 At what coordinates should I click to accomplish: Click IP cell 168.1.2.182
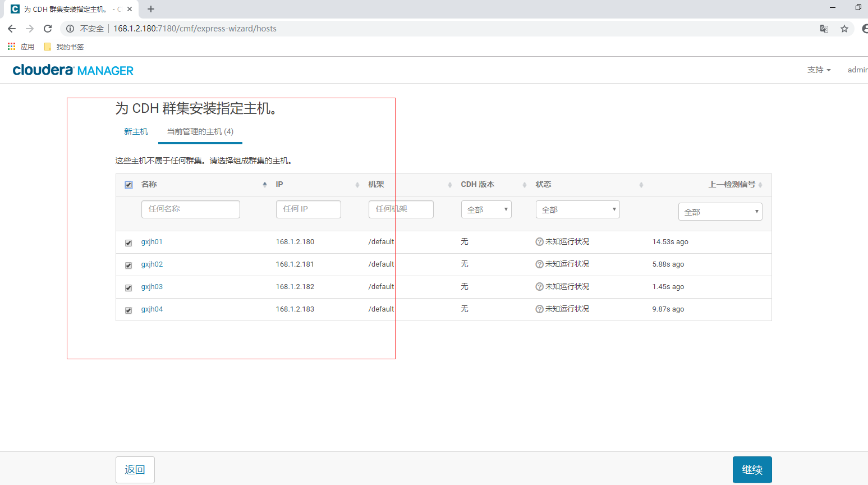[x=295, y=287]
